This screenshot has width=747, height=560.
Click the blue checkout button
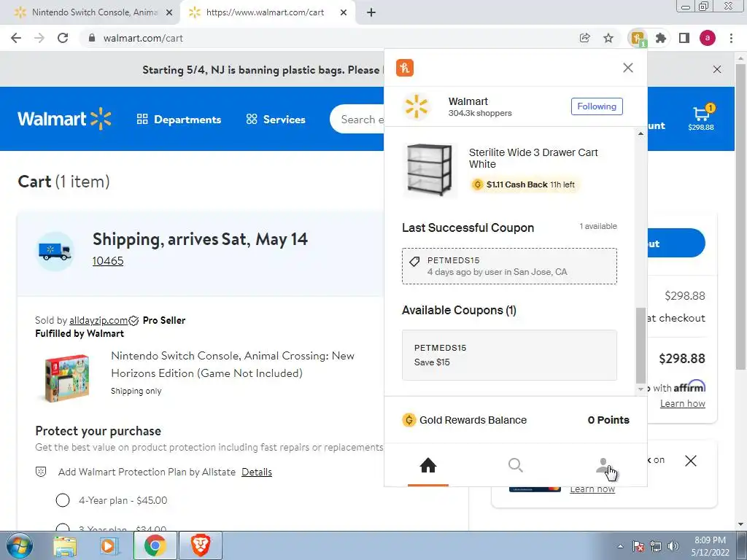(x=676, y=244)
